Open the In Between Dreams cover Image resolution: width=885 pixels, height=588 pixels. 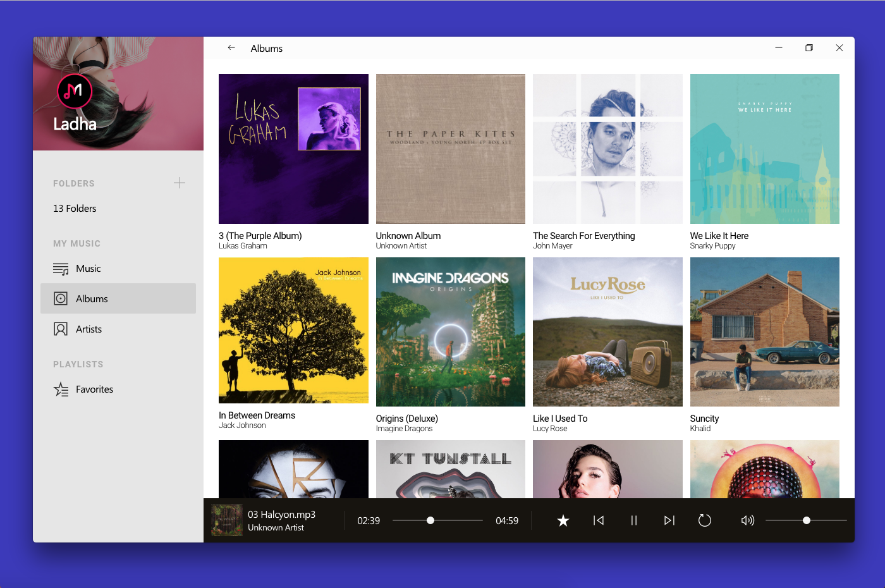[293, 330]
